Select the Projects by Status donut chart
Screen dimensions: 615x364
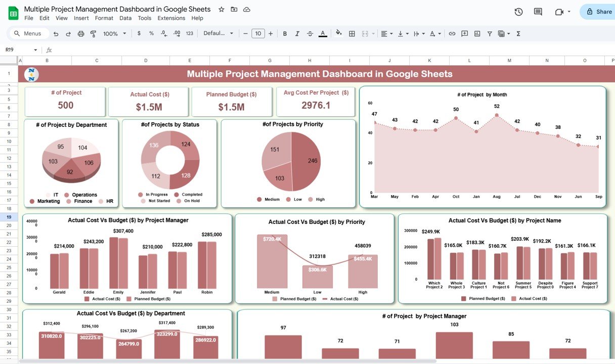click(x=169, y=163)
